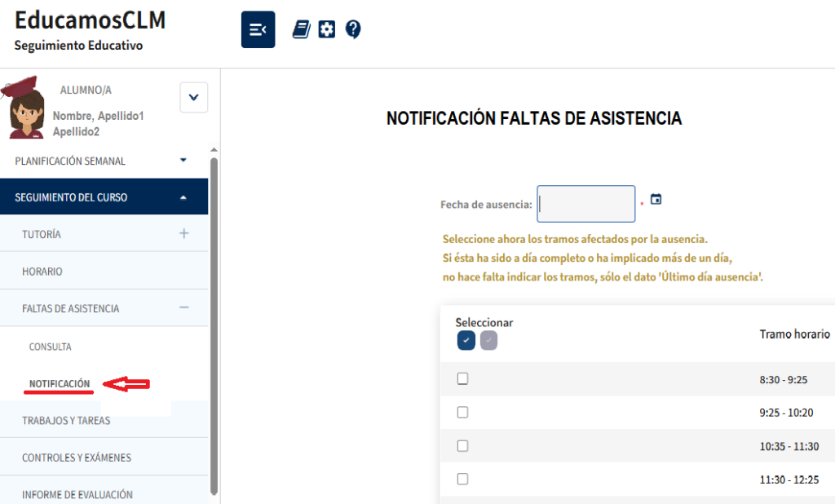The image size is (835, 504).
Task: Open Trabajos y Tareas in sidebar
Action: [x=66, y=421]
